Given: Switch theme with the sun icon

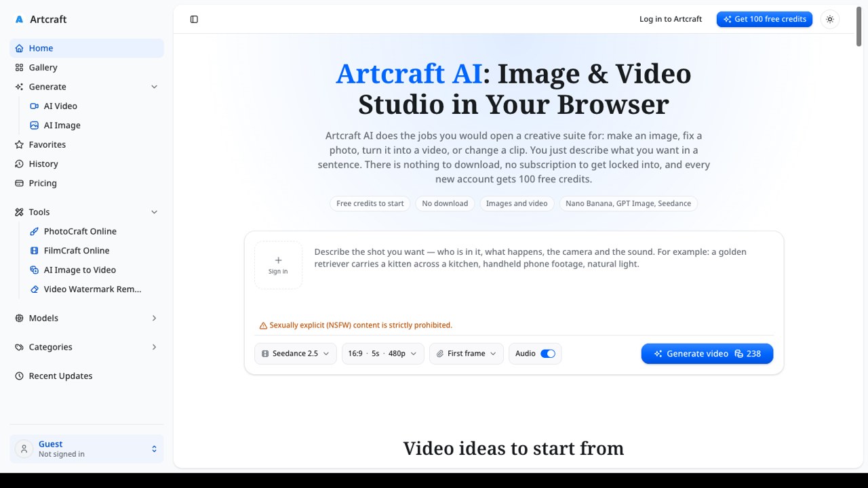Looking at the screenshot, I should [830, 19].
